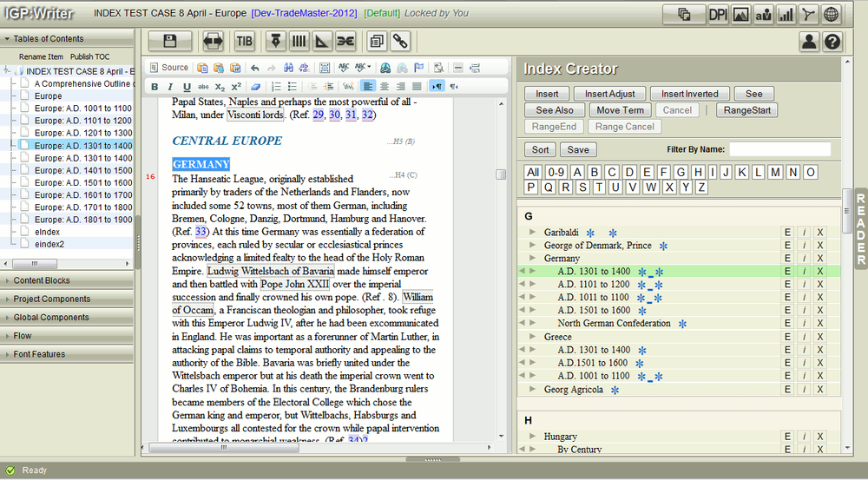Viewport: 868px width, 480px height.
Task: Click the TIB toolbar button
Action: click(x=244, y=41)
